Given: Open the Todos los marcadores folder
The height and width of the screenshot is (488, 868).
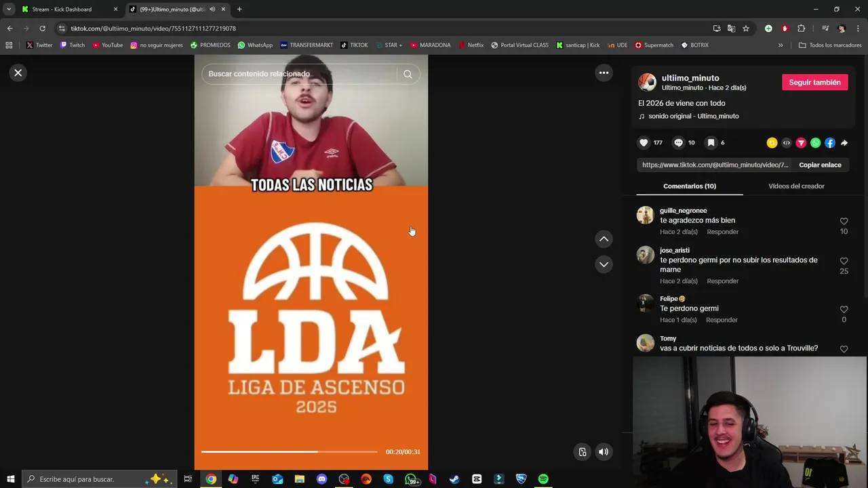Looking at the screenshot, I should point(830,45).
